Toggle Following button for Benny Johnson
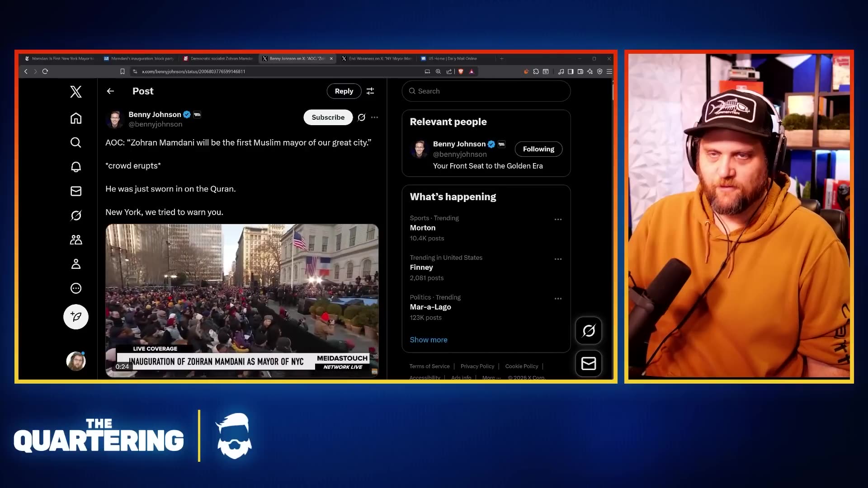Viewport: 868px width, 488px height. click(x=538, y=149)
